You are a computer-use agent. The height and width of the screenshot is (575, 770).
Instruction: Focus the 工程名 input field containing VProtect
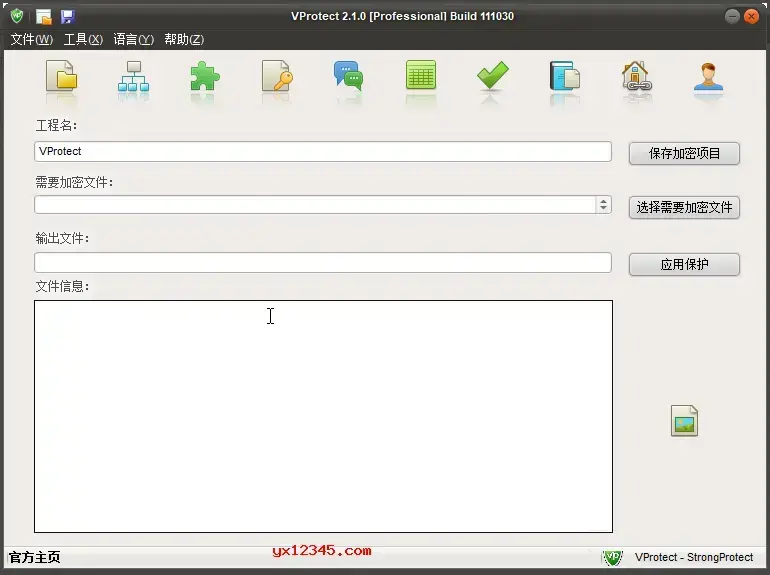[323, 151]
